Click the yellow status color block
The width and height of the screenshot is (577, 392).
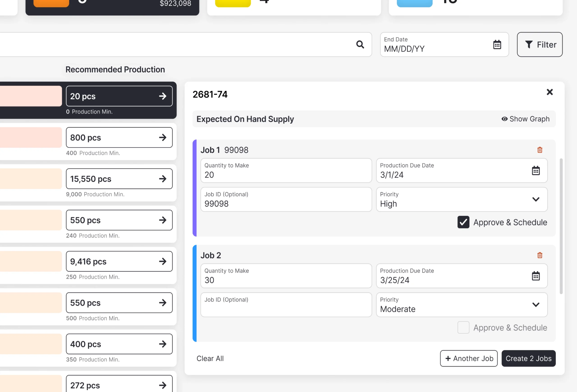click(x=233, y=3)
